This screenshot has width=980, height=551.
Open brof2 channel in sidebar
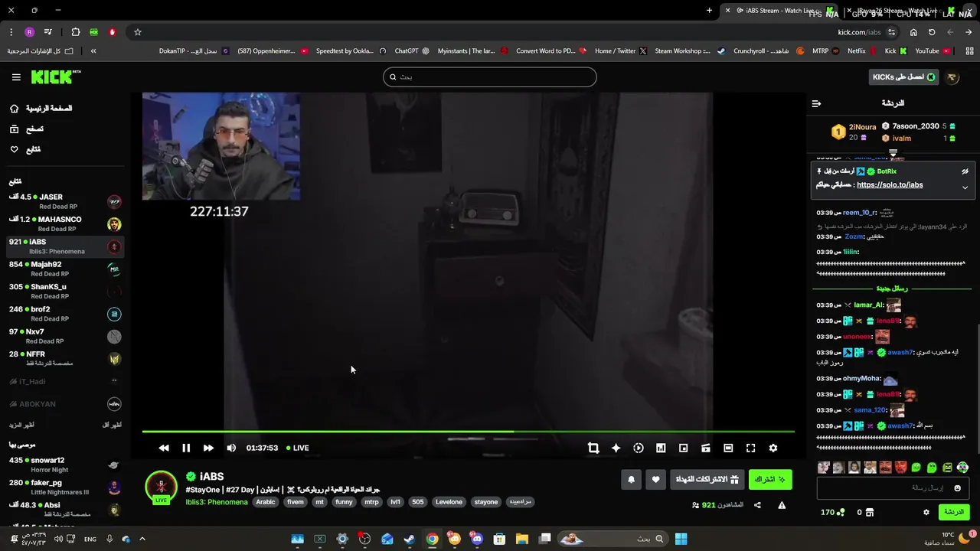tap(64, 314)
